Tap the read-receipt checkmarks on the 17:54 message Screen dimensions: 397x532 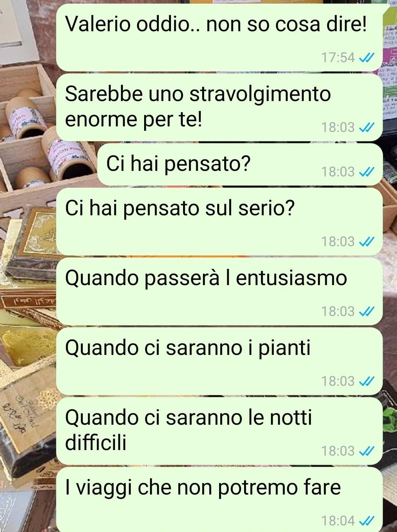pyautogui.click(x=366, y=58)
